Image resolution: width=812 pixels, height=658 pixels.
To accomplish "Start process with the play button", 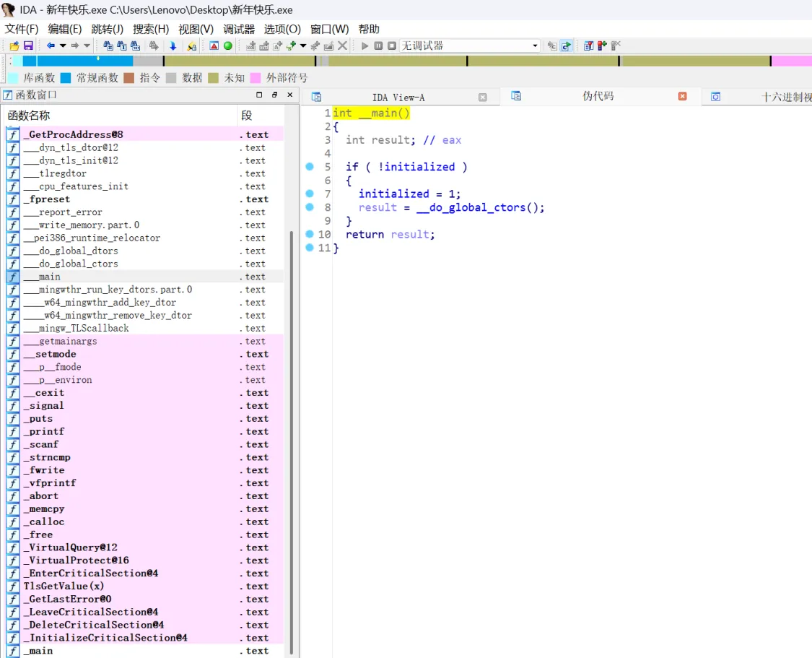I will (x=364, y=46).
